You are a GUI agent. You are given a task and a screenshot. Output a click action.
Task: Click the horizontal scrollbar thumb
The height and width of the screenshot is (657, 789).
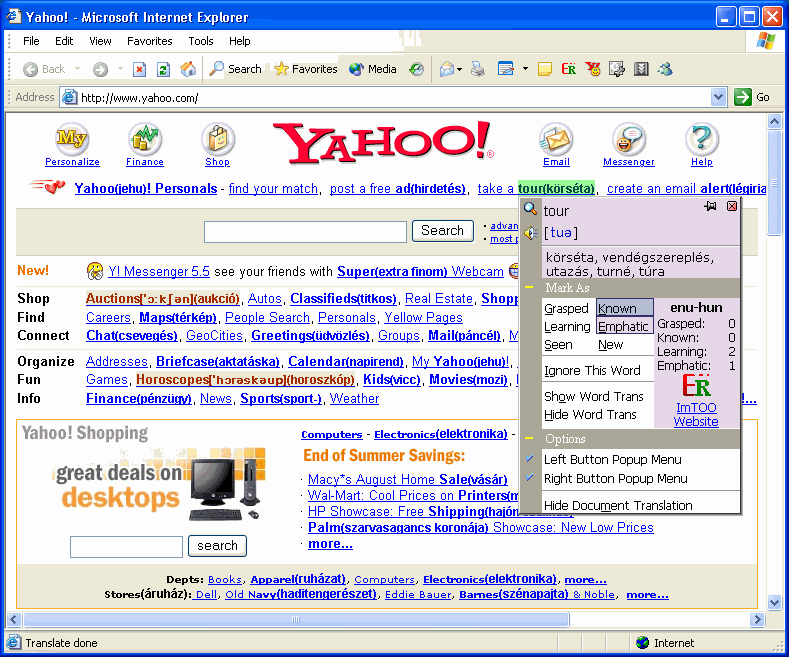296,619
